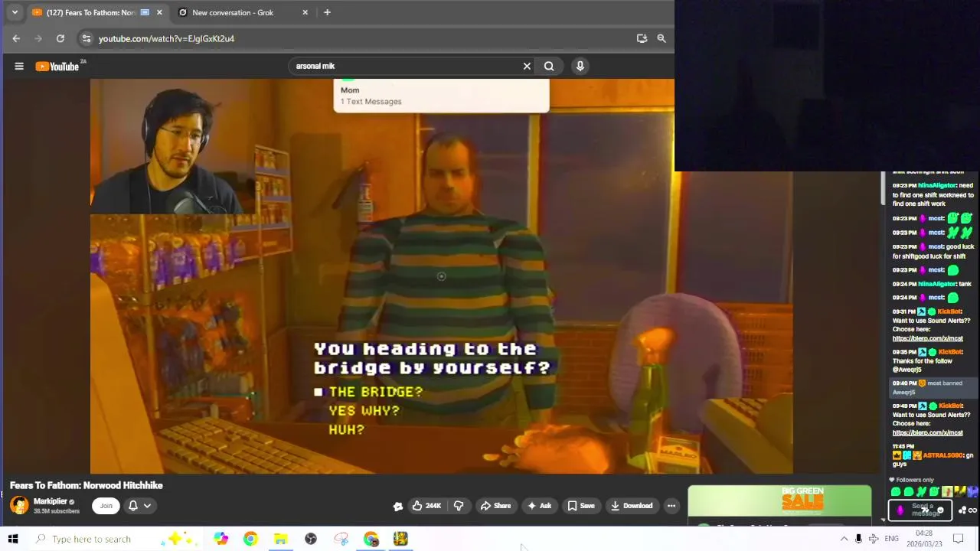Toggle the channel notification bell
The width and height of the screenshot is (980, 551).
132,506
